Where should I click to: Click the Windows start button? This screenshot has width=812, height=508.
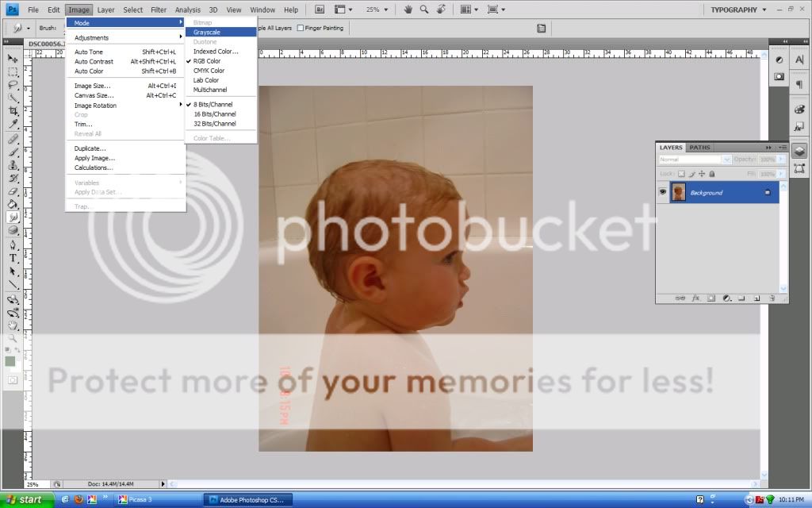(x=27, y=499)
